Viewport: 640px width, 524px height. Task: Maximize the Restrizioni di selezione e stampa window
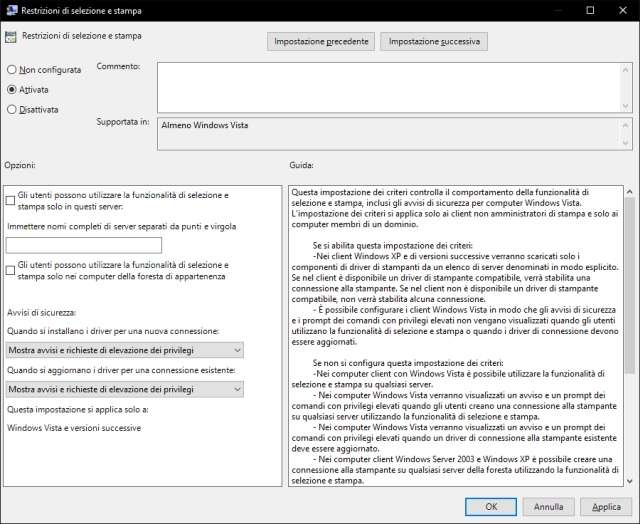pos(590,10)
